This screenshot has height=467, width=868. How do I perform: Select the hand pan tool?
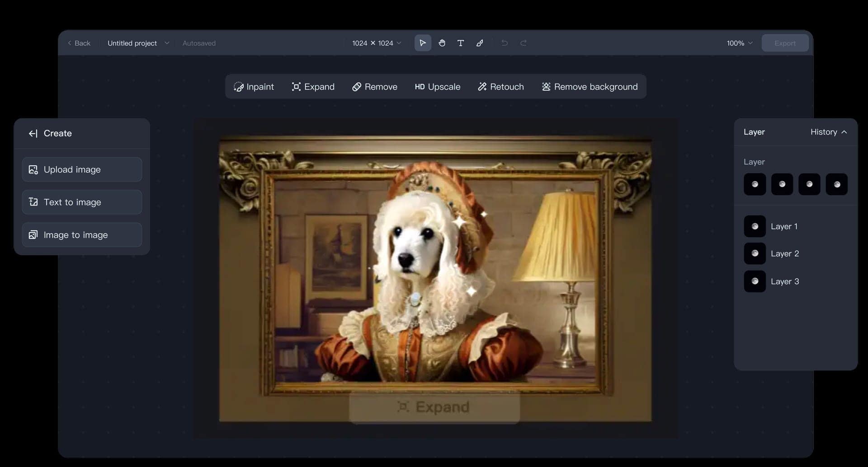coord(442,43)
